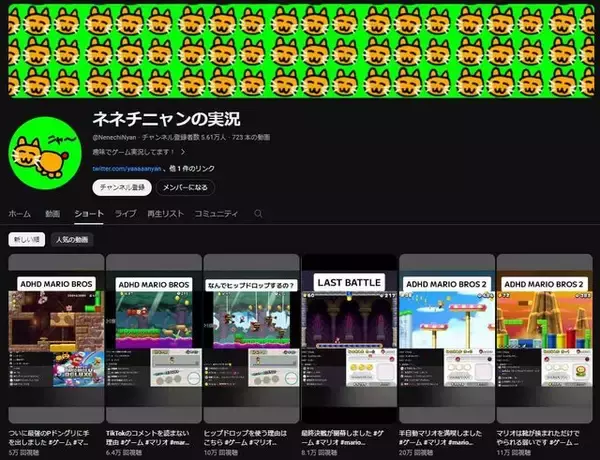Open the 再生リスト tab

166,214
